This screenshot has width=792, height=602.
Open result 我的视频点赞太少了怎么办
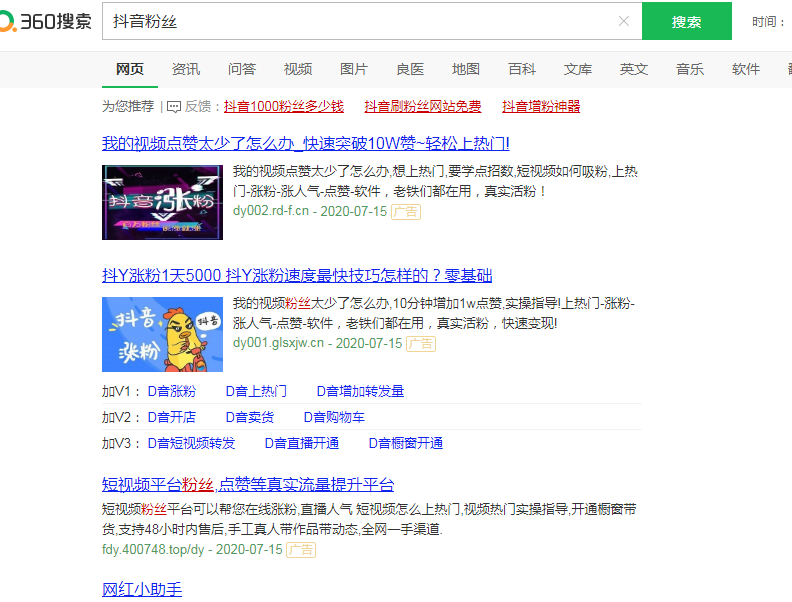pos(306,143)
